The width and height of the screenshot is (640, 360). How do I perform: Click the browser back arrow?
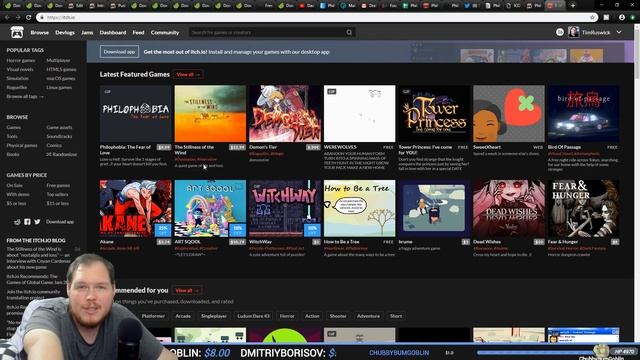(x=7, y=18)
